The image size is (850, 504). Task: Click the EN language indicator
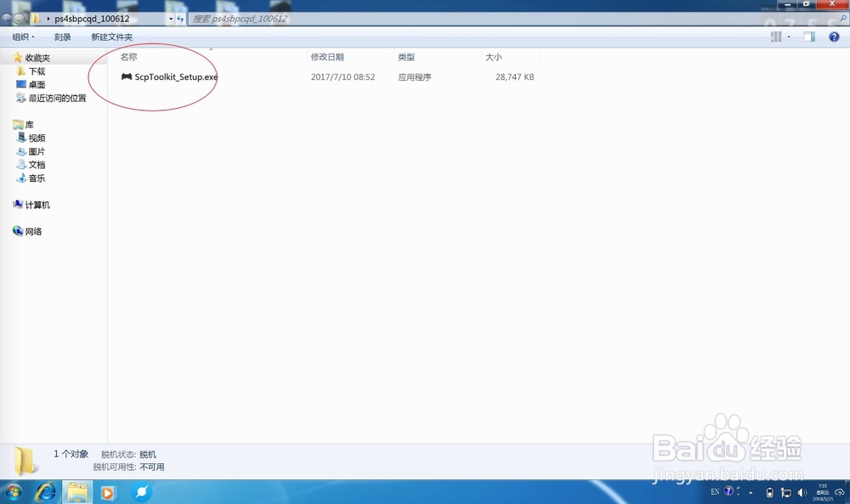pos(714,492)
